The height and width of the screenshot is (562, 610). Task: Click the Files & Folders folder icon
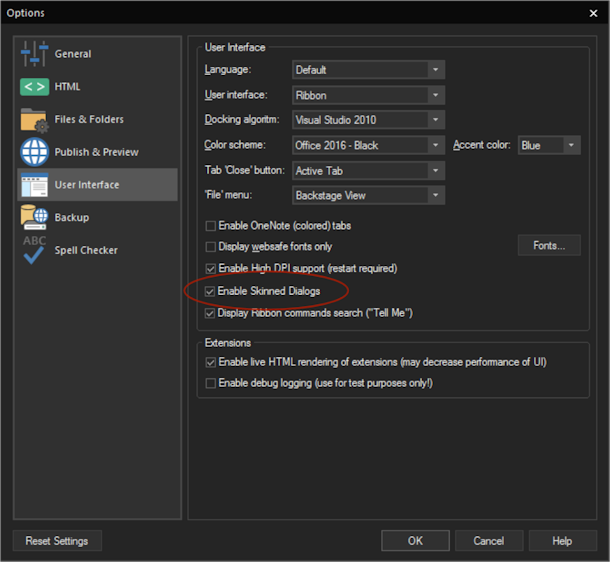tap(34, 120)
